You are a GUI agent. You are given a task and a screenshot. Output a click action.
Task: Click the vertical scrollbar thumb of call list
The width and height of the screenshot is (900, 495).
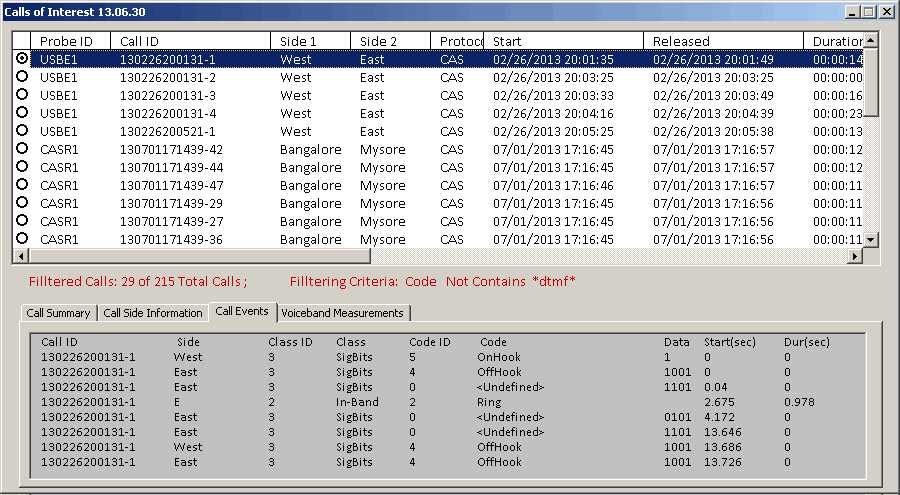coord(871,82)
